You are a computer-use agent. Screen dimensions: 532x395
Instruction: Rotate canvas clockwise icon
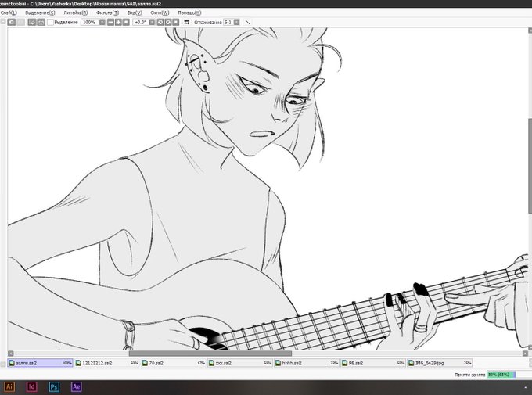coord(168,22)
